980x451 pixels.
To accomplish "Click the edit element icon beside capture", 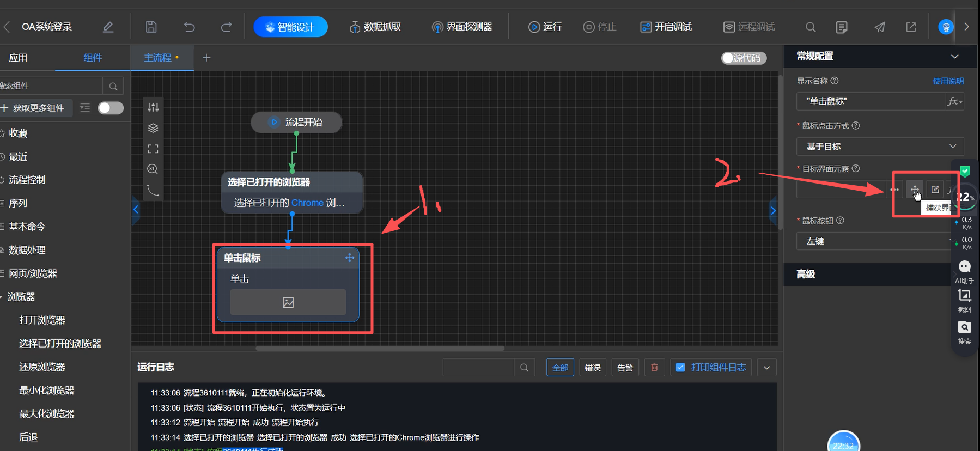I will 935,190.
